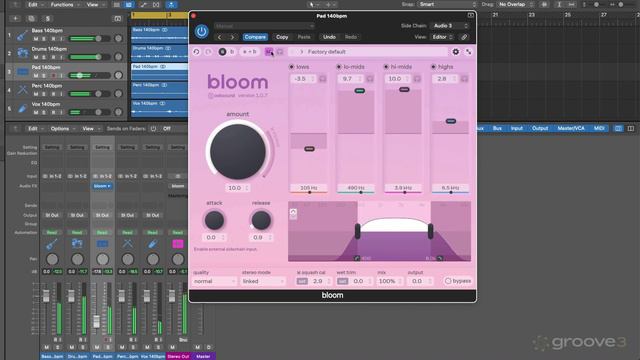This screenshot has width=640, height=360.
Task: Click low-cut slope icon in spectrum display
Action: click(x=357, y=258)
